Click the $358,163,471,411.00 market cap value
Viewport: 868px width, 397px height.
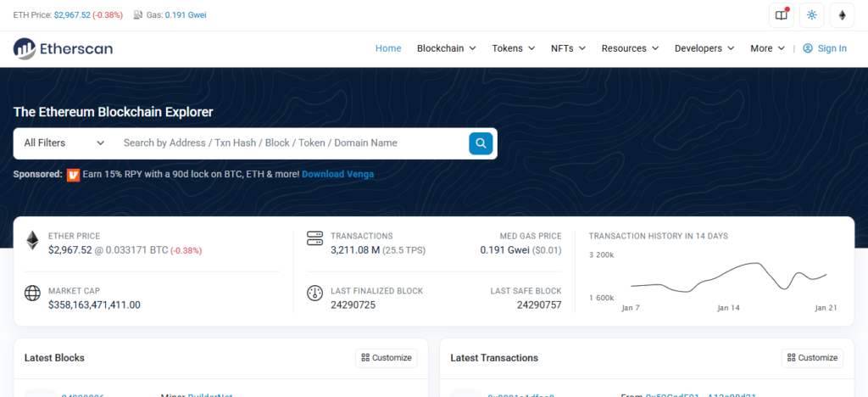[94, 305]
